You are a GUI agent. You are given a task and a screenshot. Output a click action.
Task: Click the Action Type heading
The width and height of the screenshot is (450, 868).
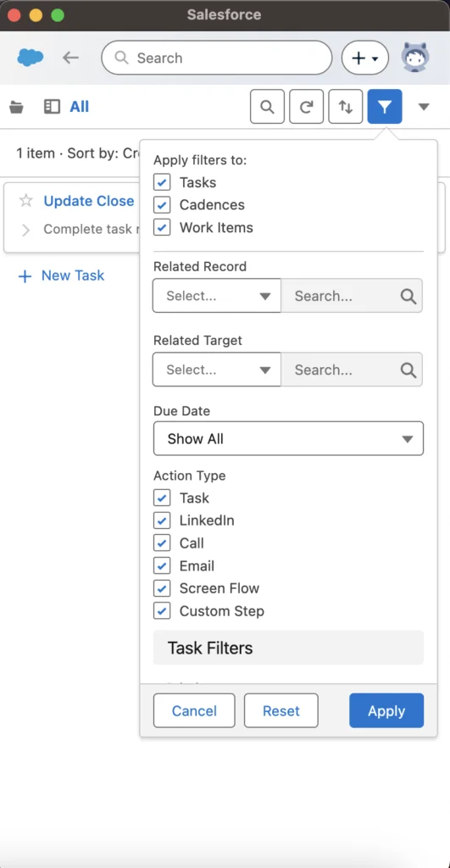(x=189, y=476)
